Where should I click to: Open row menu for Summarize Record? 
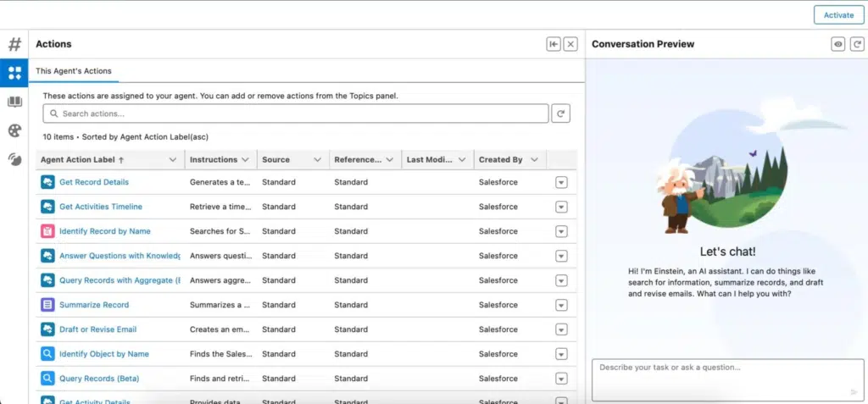click(561, 305)
